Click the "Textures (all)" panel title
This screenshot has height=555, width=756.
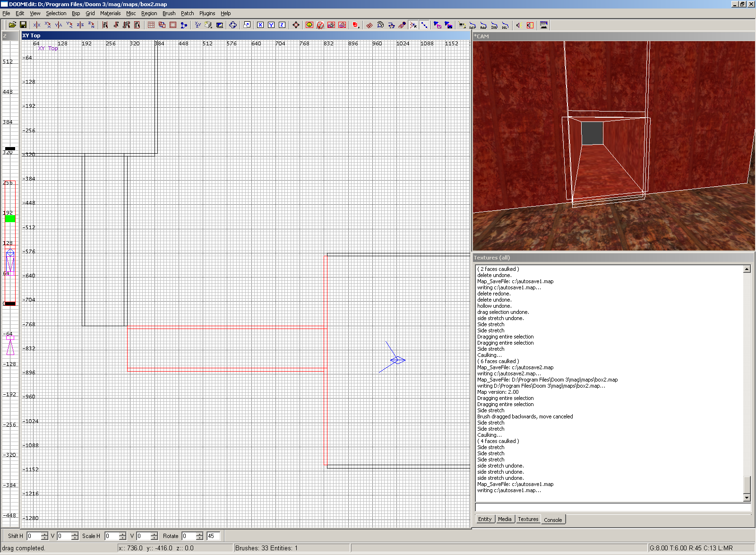click(x=492, y=258)
